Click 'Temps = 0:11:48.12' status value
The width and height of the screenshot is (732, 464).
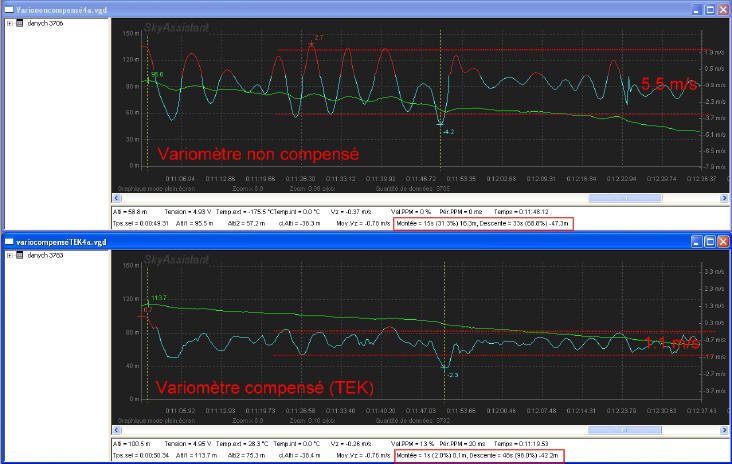coord(521,212)
